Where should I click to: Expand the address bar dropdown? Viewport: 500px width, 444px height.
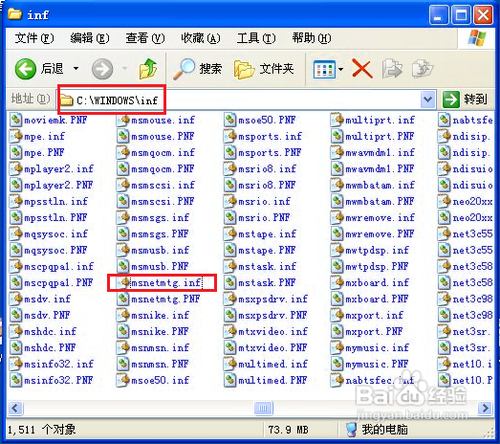click(428, 99)
